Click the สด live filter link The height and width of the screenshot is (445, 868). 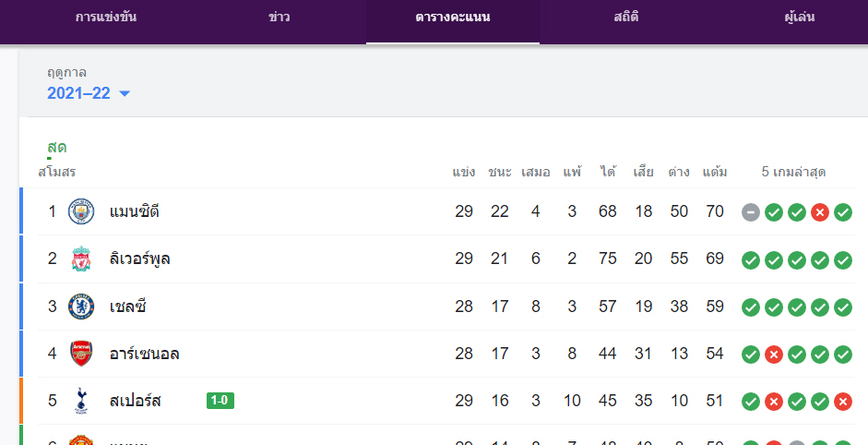tap(57, 148)
